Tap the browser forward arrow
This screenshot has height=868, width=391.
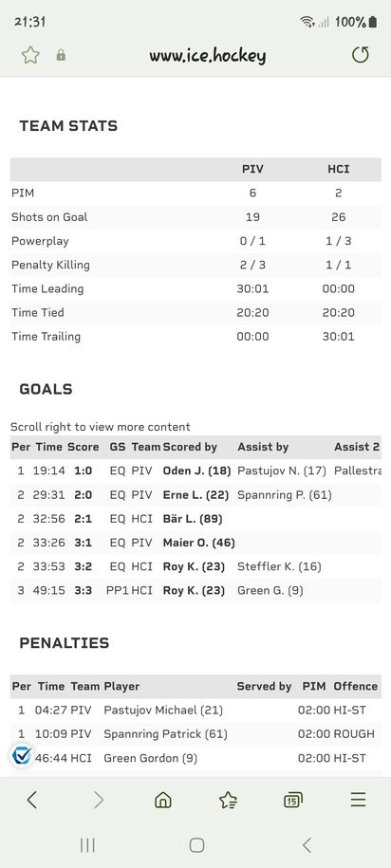click(99, 800)
